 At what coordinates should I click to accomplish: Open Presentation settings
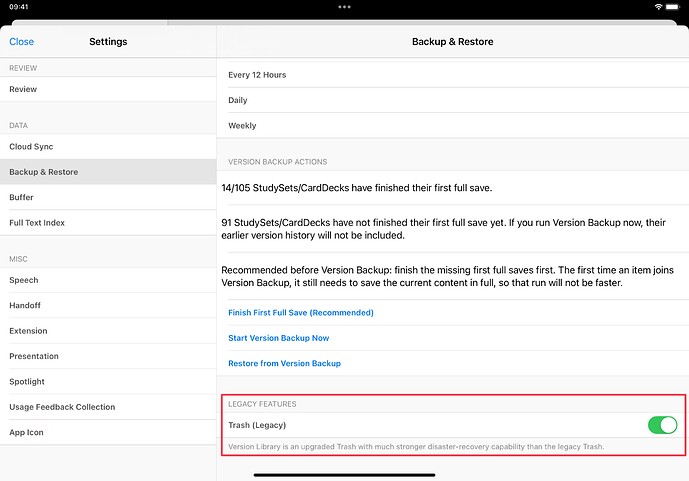tap(108, 356)
